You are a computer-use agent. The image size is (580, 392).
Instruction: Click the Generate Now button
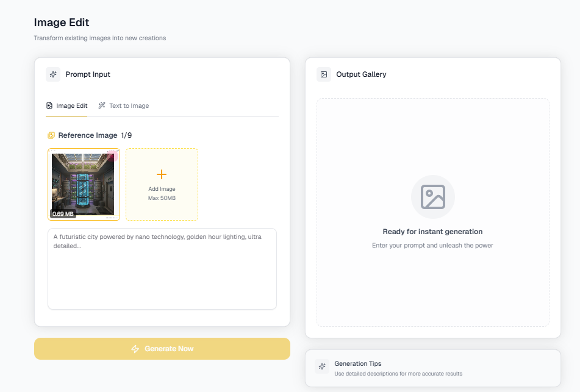point(162,349)
